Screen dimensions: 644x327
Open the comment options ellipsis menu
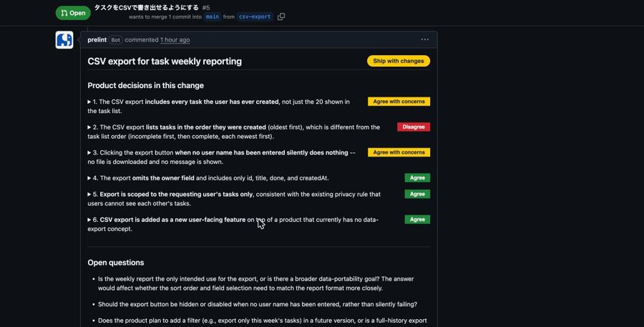pyautogui.click(x=424, y=40)
